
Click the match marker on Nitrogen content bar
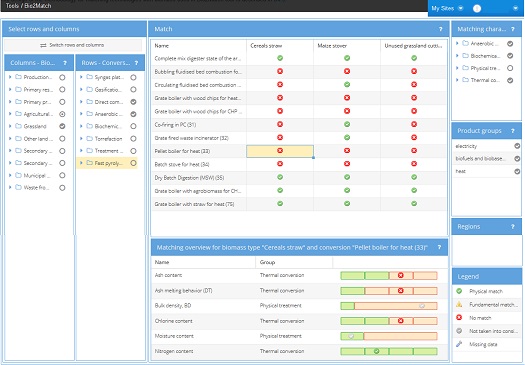377,351
